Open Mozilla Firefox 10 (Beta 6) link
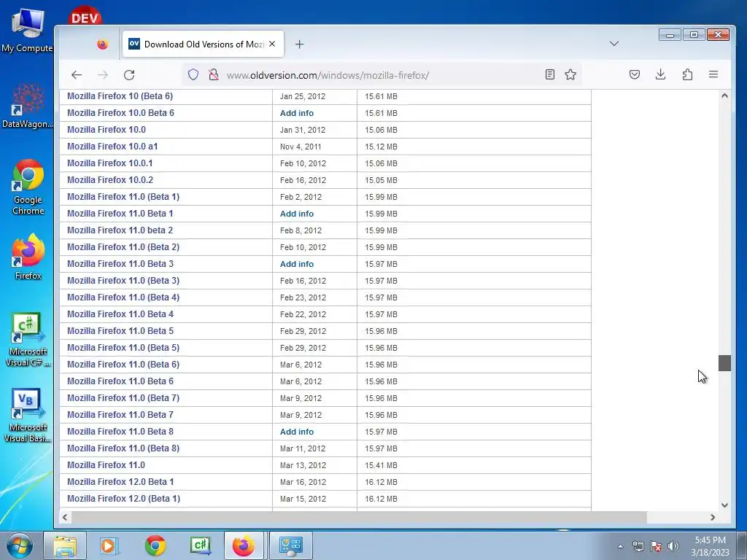This screenshot has width=747, height=560. click(x=120, y=96)
